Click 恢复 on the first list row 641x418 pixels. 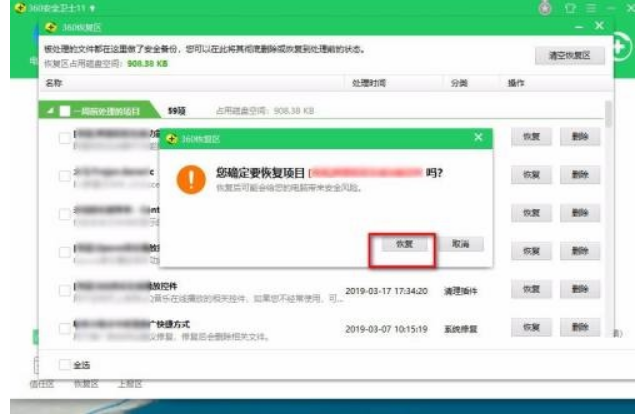point(531,136)
